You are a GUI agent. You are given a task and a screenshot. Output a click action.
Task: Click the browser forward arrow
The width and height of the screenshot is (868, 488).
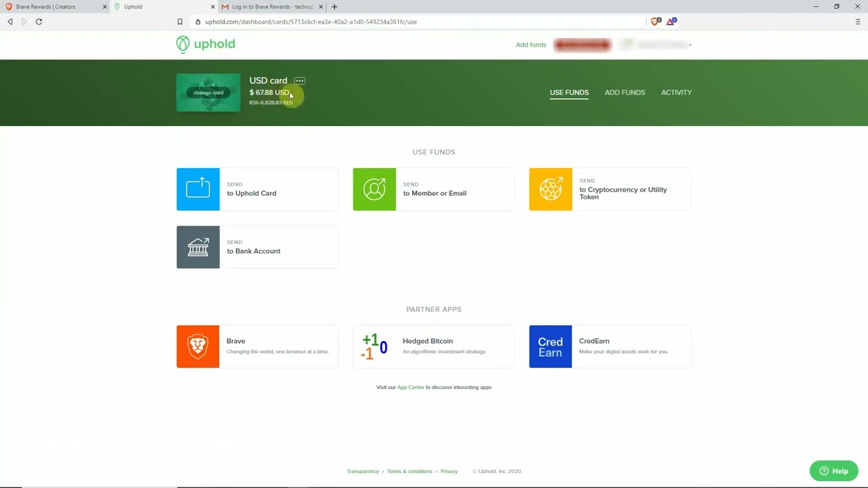(x=24, y=22)
